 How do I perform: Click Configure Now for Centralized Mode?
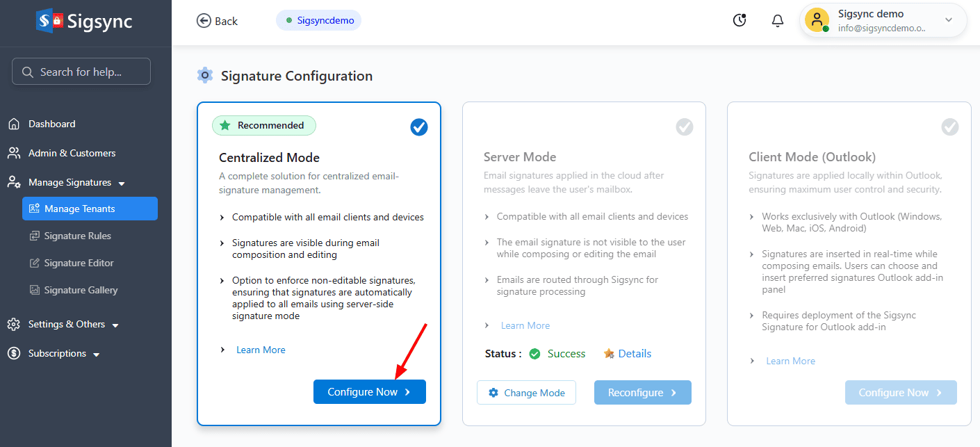(369, 392)
